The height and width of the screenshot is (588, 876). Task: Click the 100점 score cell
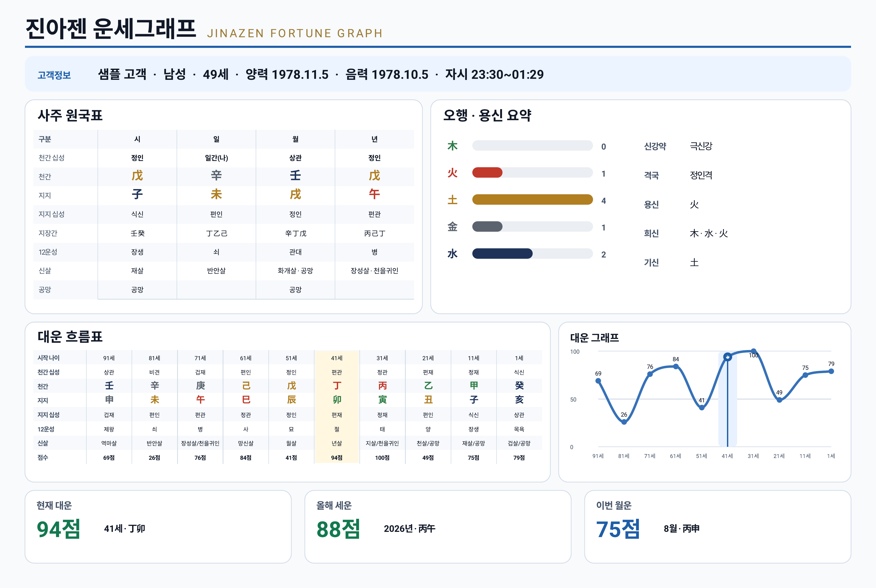coord(382,457)
